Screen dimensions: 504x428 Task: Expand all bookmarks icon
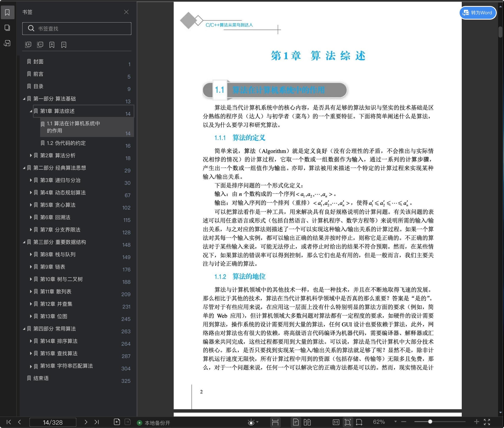pos(28,45)
